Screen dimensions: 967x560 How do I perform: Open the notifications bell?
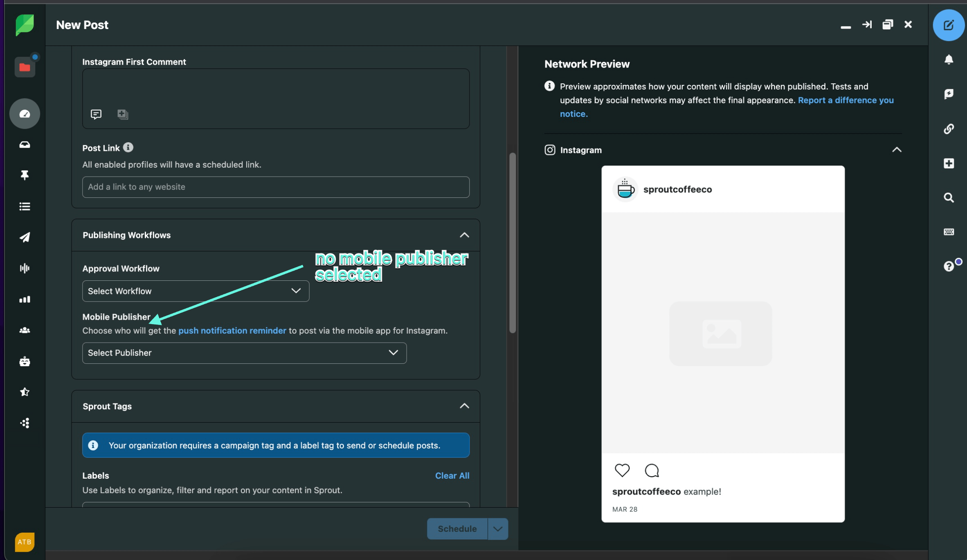coord(948,60)
